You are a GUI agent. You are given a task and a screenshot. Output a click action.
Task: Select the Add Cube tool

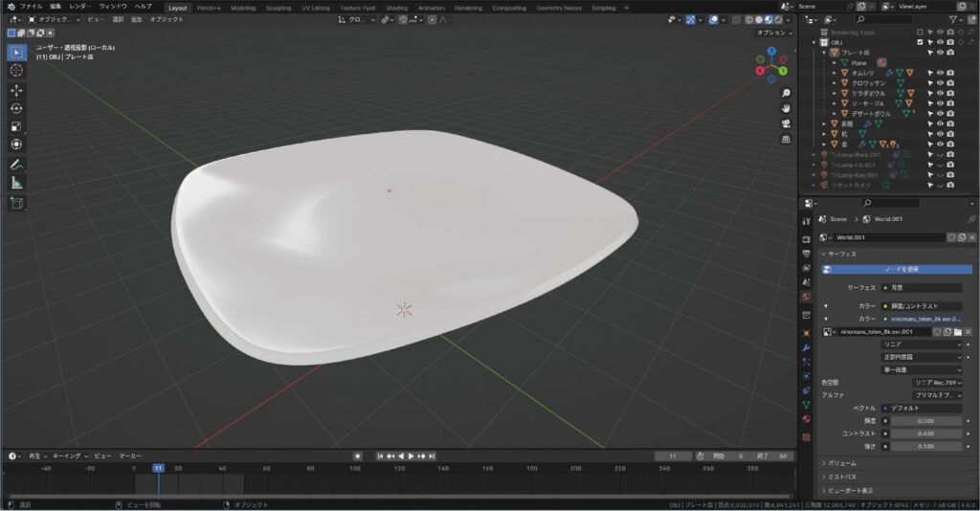point(16,203)
